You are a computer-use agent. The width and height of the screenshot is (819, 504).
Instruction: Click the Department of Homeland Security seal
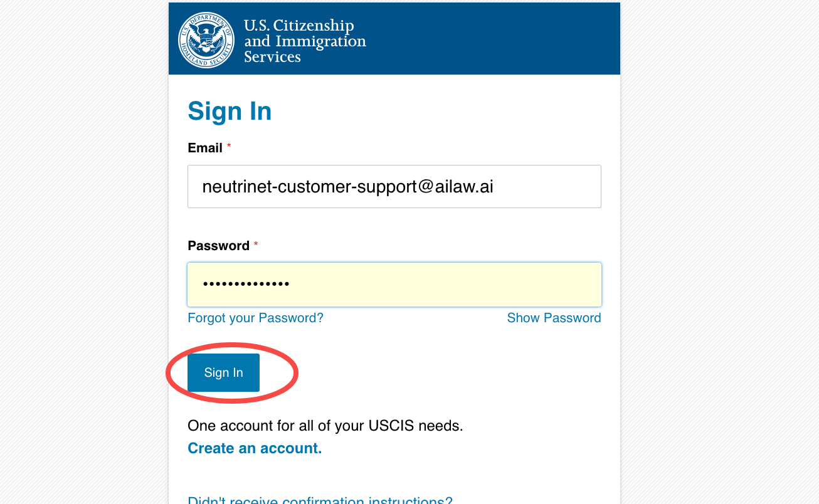click(x=206, y=40)
